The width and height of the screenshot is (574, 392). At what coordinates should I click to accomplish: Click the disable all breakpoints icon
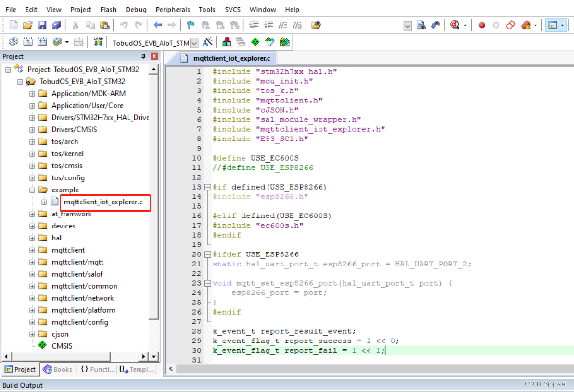pyautogui.click(x=510, y=25)
